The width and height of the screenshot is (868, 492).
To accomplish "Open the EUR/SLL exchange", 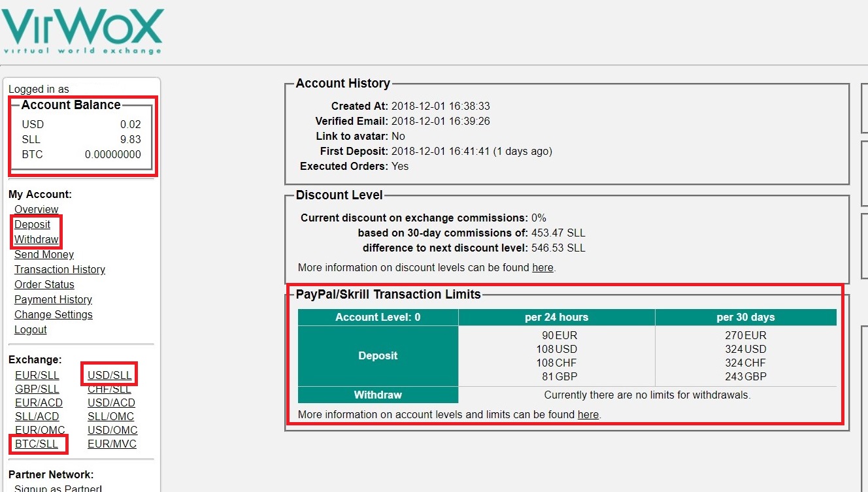I will click(x=37, y=376).
